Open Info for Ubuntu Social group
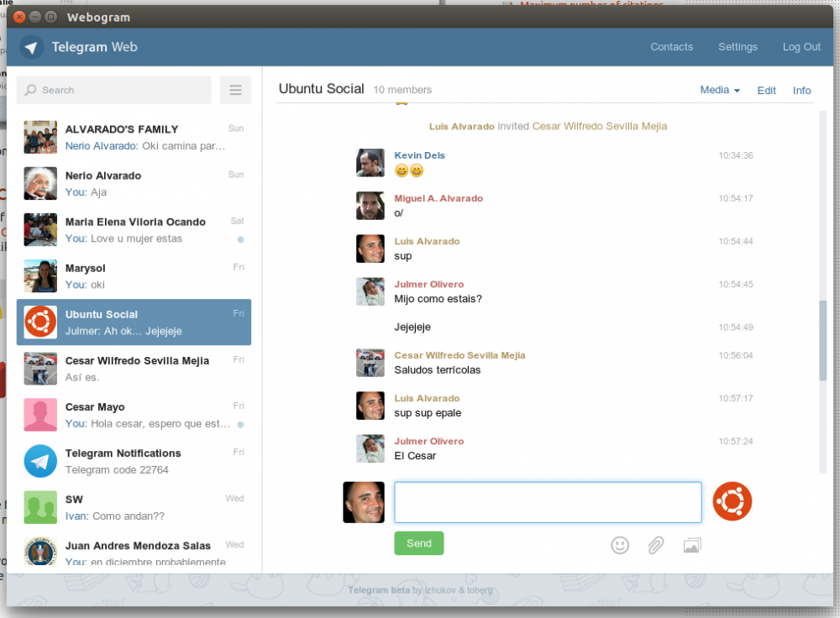The height and width of the screenshot is (618, 840). 801,91
